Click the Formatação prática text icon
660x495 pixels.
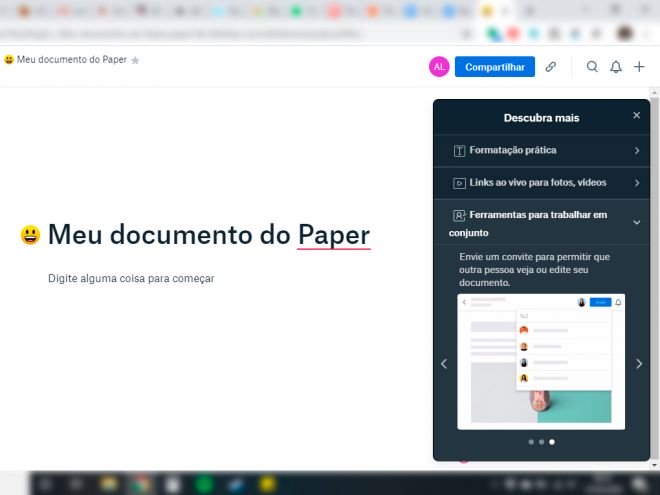tap(459, 151)
